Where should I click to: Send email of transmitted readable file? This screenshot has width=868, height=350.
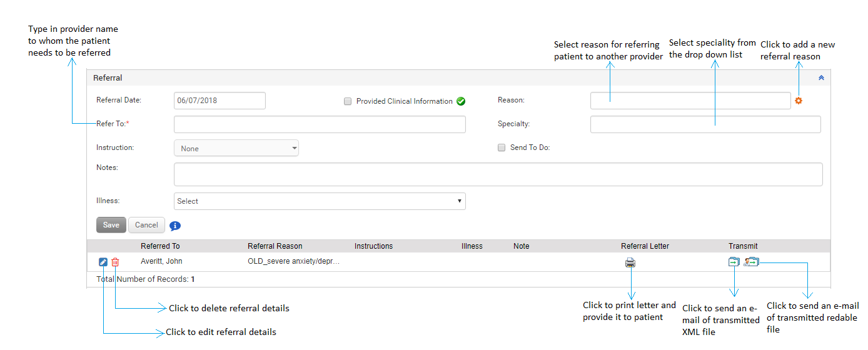[x=751, y=262]
